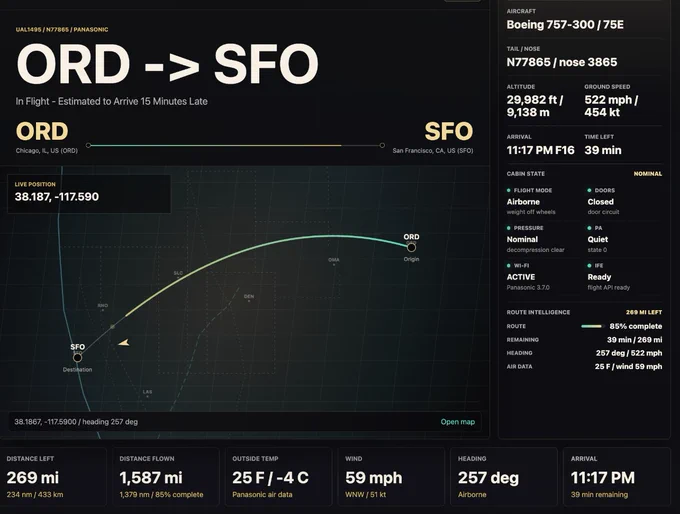Click the DEN waypoint on the map
This screenshot has height=514, width=680.
tap(248, 298)
